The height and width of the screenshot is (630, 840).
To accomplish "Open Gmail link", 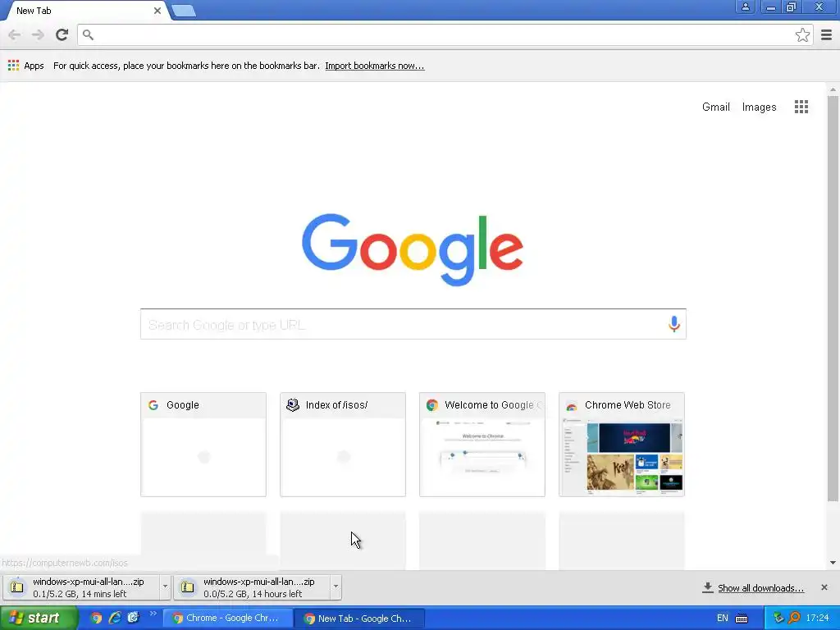I will click(715, 107).
